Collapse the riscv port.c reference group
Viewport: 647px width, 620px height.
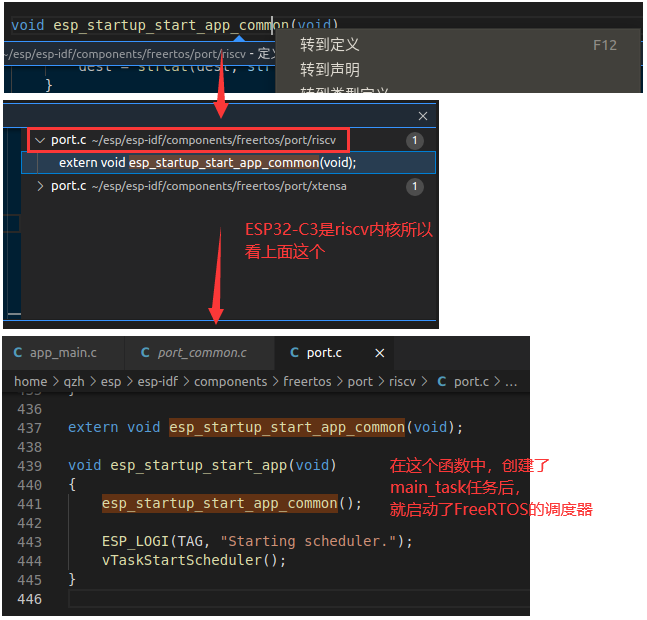[40, 140]
